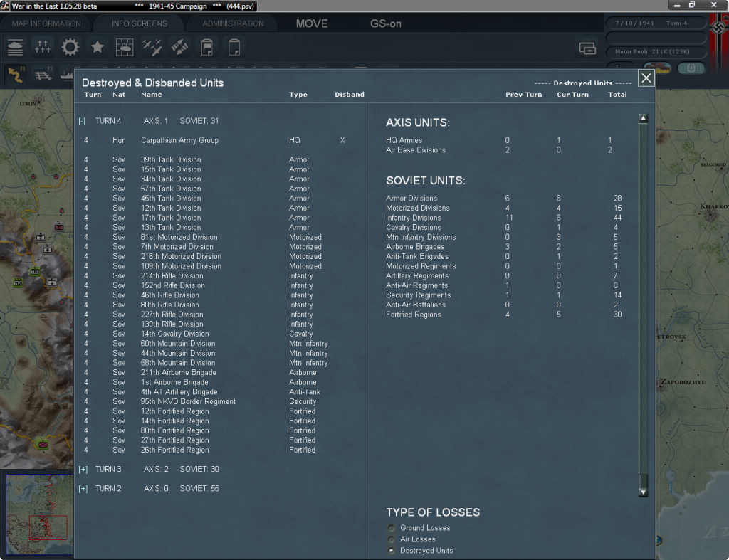
Task: Collapse the TURN 4 list
Action: pos(83,121)
